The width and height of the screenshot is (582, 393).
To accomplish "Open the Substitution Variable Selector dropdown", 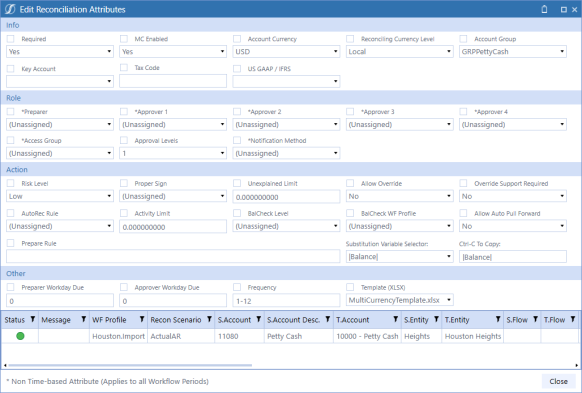I will tap(399, 256).
